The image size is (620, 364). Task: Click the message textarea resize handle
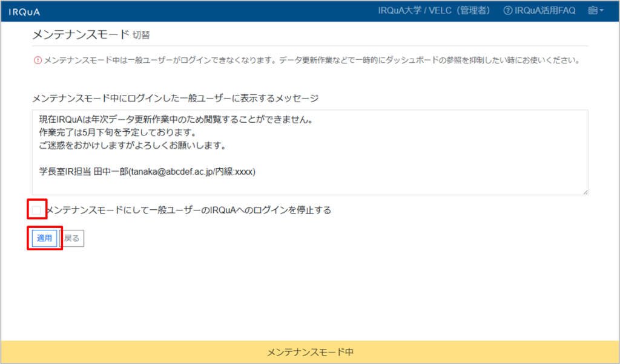(585, 192)
